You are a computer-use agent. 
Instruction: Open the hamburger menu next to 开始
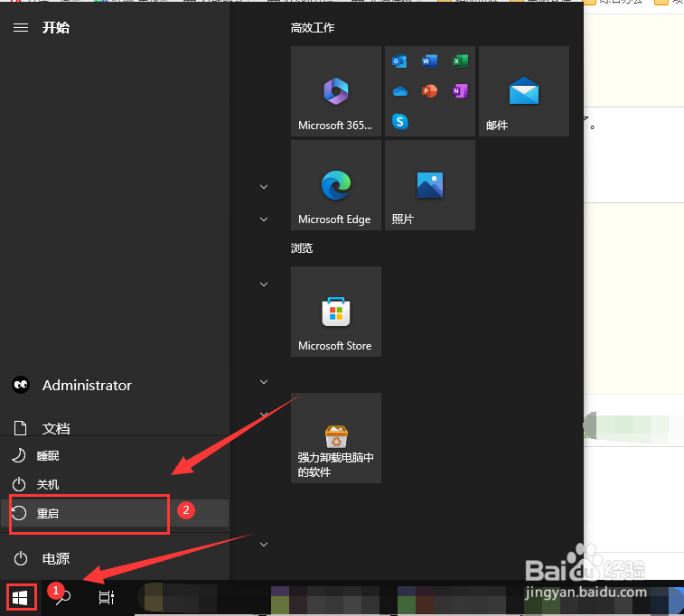pos(21,28)
